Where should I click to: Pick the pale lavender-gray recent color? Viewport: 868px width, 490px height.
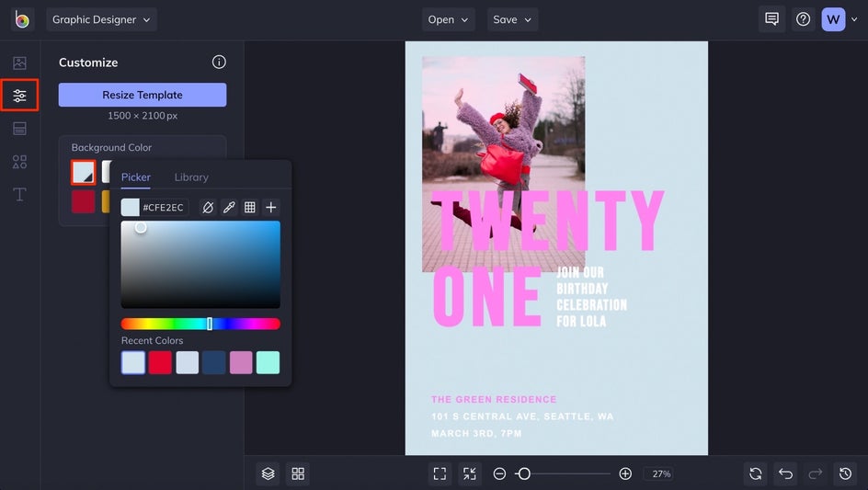[187, 362]
